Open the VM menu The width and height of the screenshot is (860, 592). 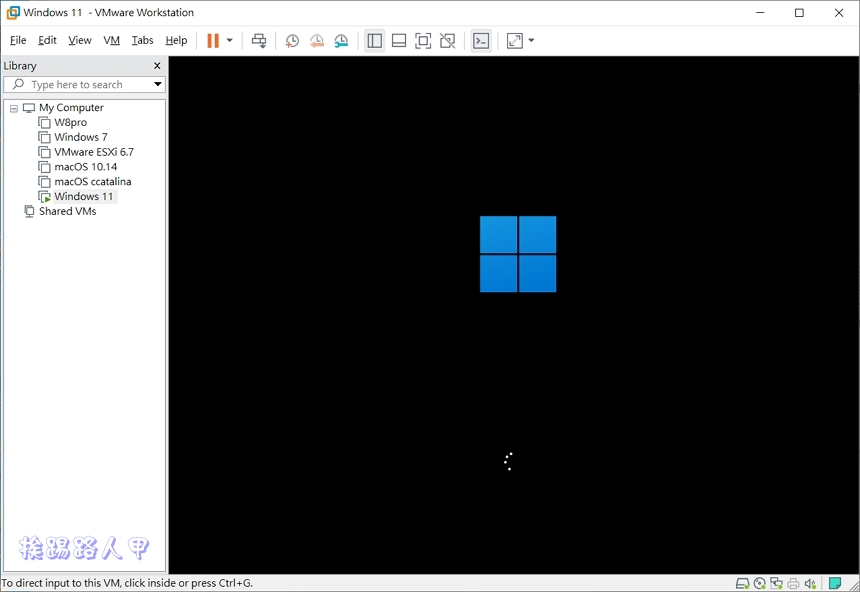111,40
